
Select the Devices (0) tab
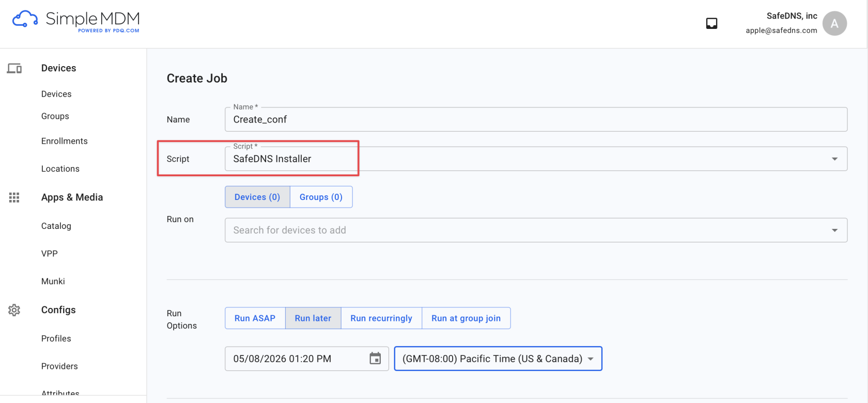pos(257,197)
